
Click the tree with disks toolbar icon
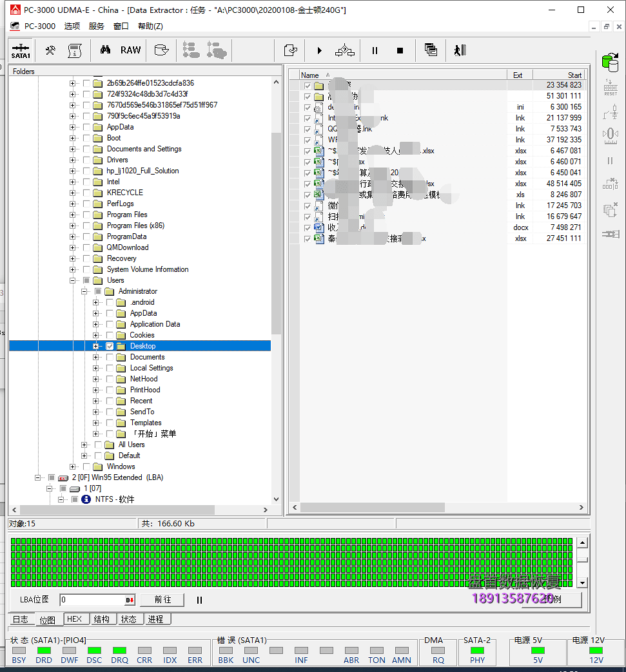click(x=191, y=50)
